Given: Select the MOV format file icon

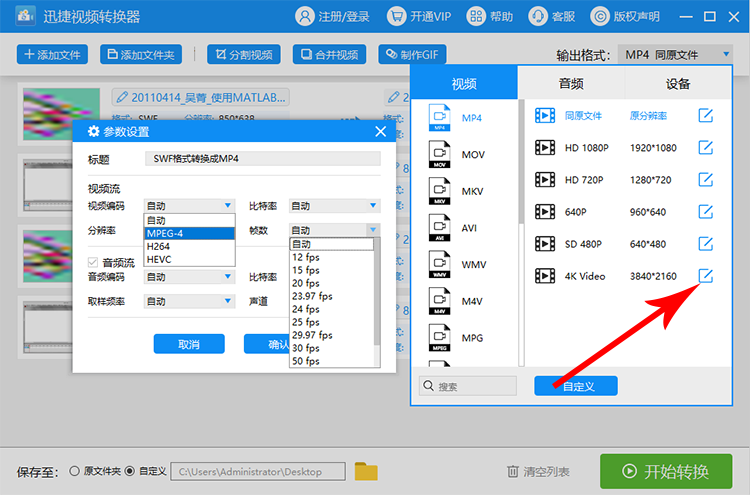Looking at the screenshot, I should [x=440, y=154].
